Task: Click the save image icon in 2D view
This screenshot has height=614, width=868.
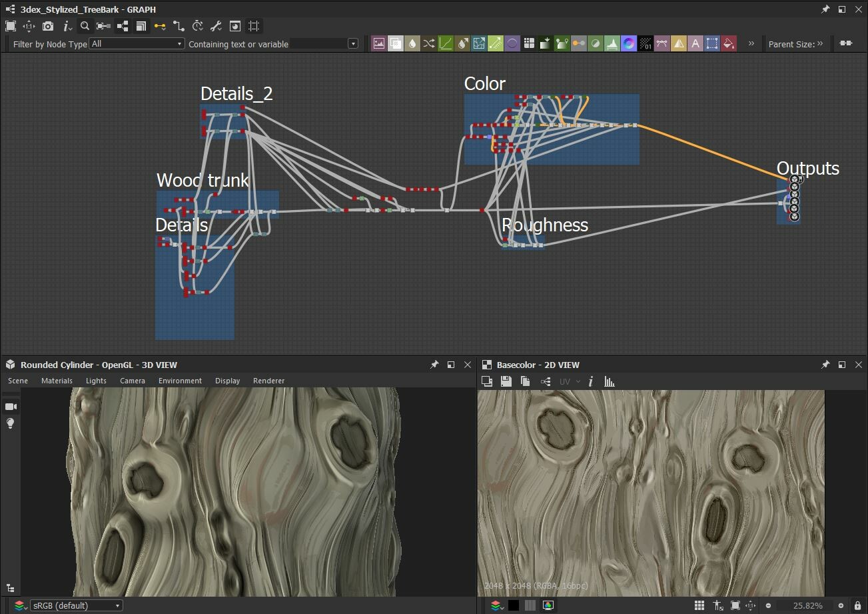Action: [x=506, y=381]
